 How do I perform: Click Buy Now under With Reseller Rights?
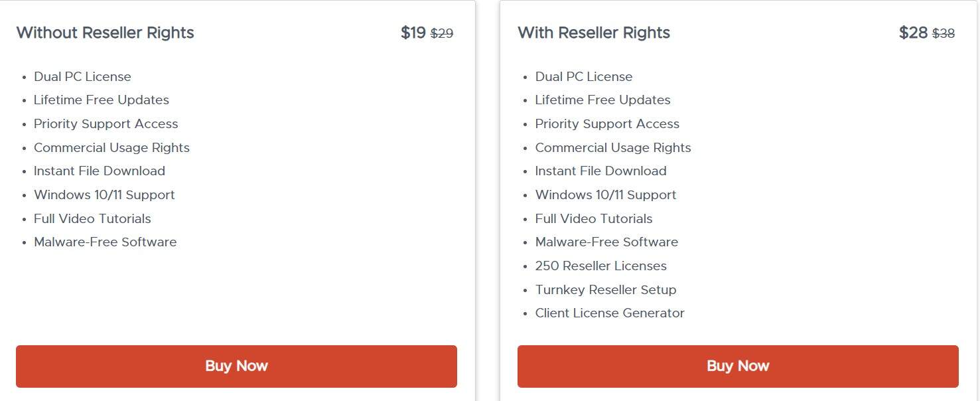737,366
